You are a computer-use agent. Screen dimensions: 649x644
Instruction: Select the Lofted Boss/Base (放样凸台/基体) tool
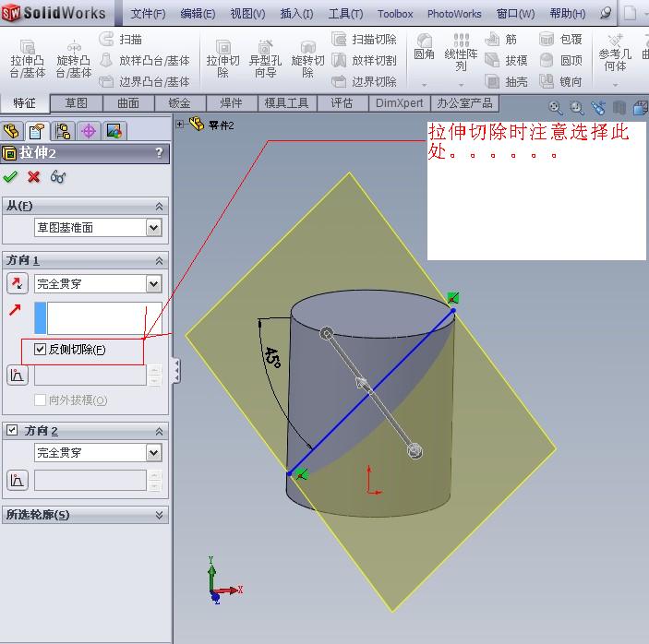144,61
